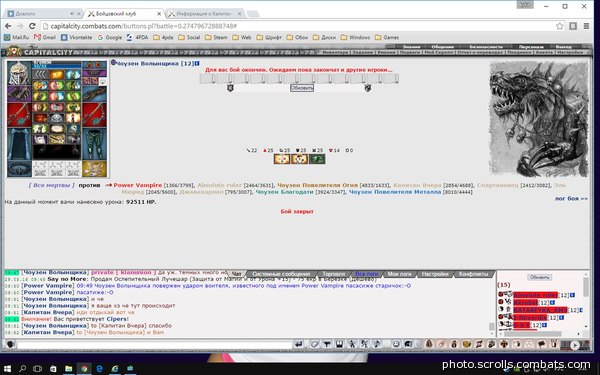Open the Конфликты tab
Screen dimensions: 600x375
pyautogui.click(x=473, y=274)
